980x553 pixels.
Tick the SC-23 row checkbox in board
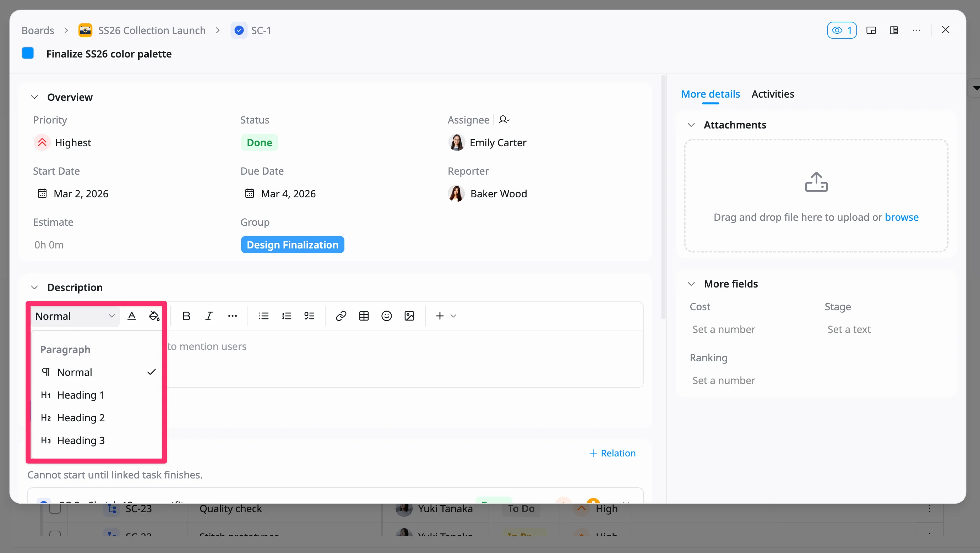click(55, 509)
